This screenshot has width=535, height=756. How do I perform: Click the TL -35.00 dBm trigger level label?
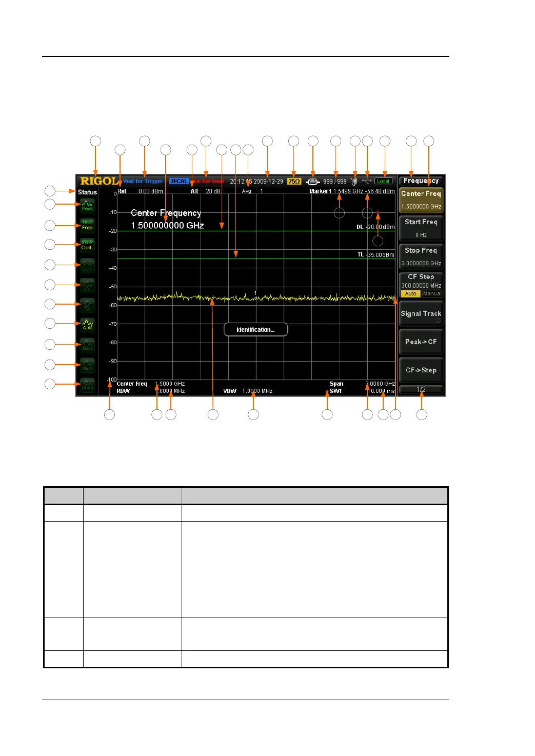[x=376, y=255]
